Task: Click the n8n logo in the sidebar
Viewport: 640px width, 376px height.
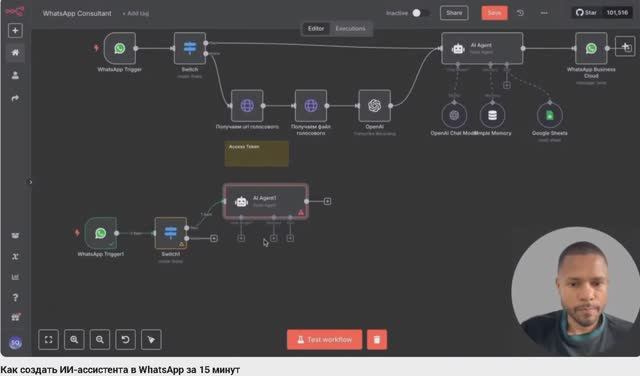Action: tap(15, 11)
